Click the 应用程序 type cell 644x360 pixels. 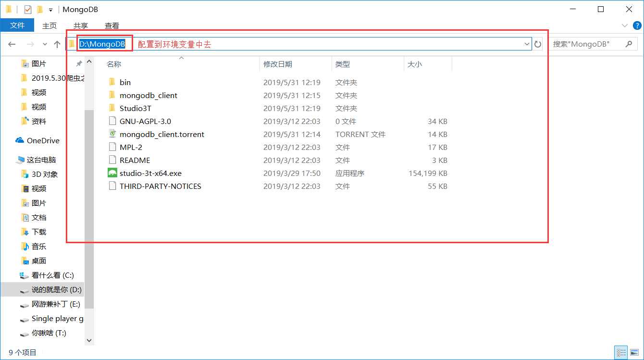[x=350, y=173]
